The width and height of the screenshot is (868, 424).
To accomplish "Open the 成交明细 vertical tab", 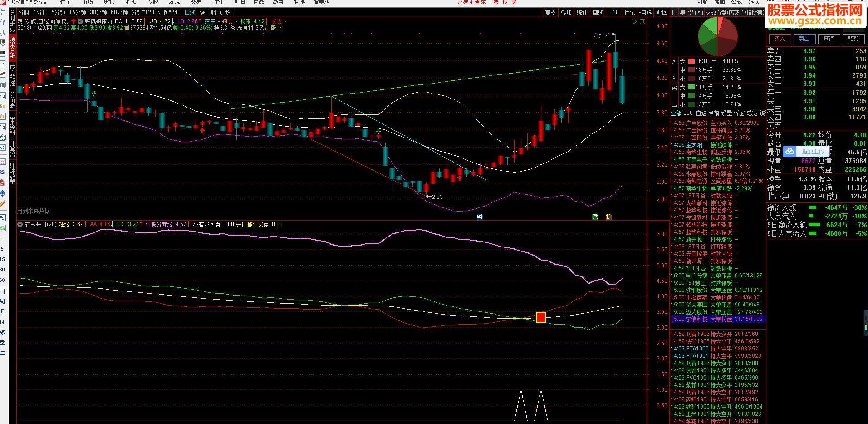I will 13,76.
